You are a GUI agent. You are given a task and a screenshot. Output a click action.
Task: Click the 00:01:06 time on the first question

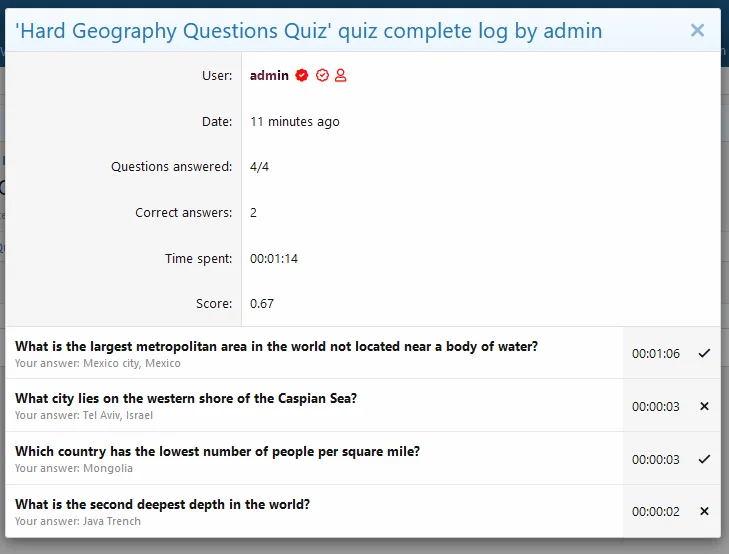click(655, 353)
